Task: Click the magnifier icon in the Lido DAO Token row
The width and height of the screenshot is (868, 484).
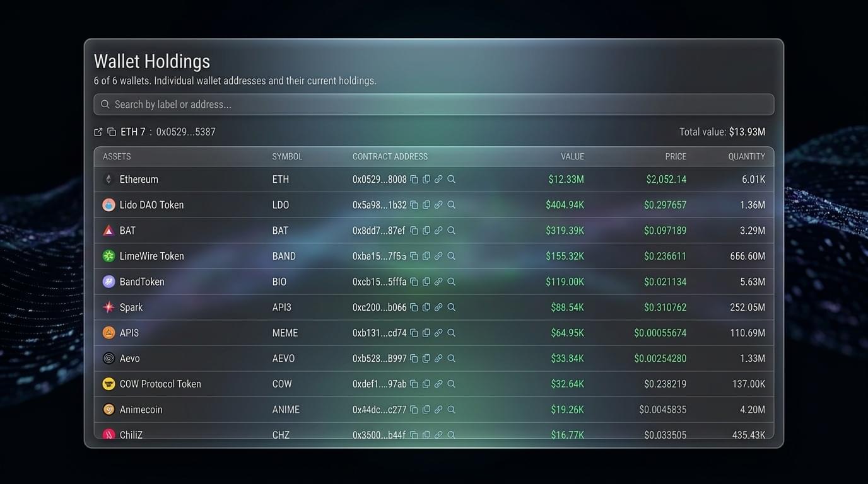Action: [x=451, y=205]
